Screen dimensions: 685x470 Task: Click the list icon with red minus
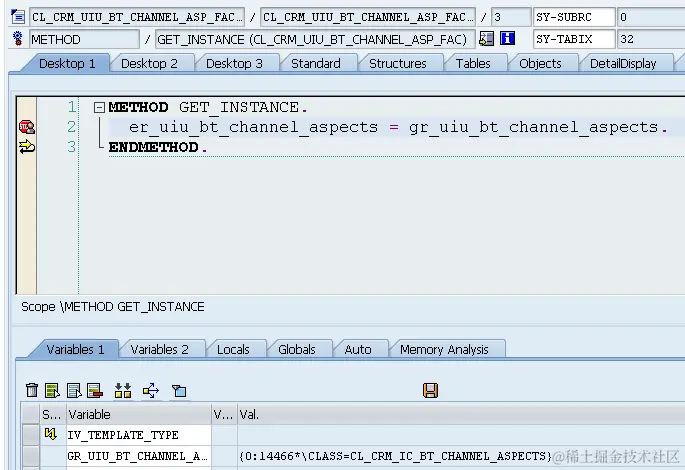coord(95,390)
